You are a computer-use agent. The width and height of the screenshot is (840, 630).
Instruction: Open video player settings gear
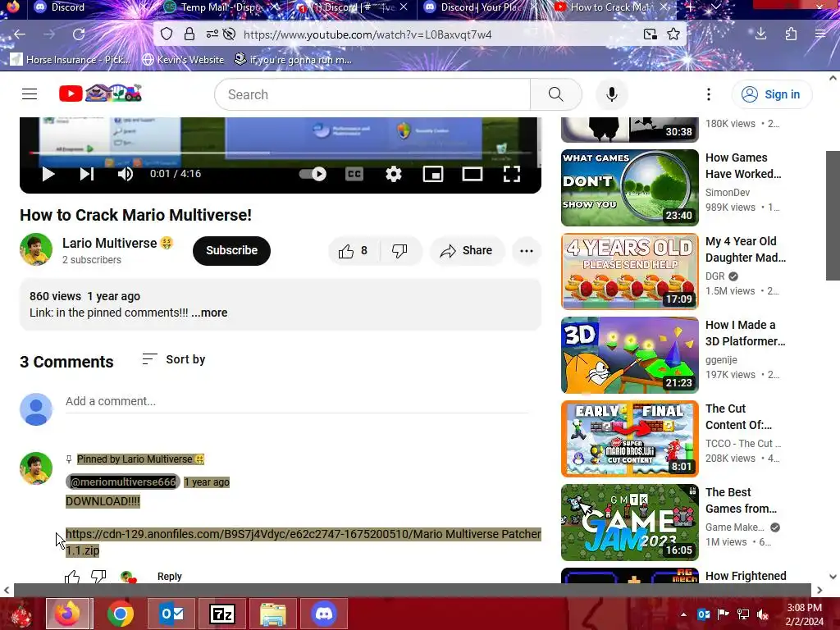(x=394, y=174)
